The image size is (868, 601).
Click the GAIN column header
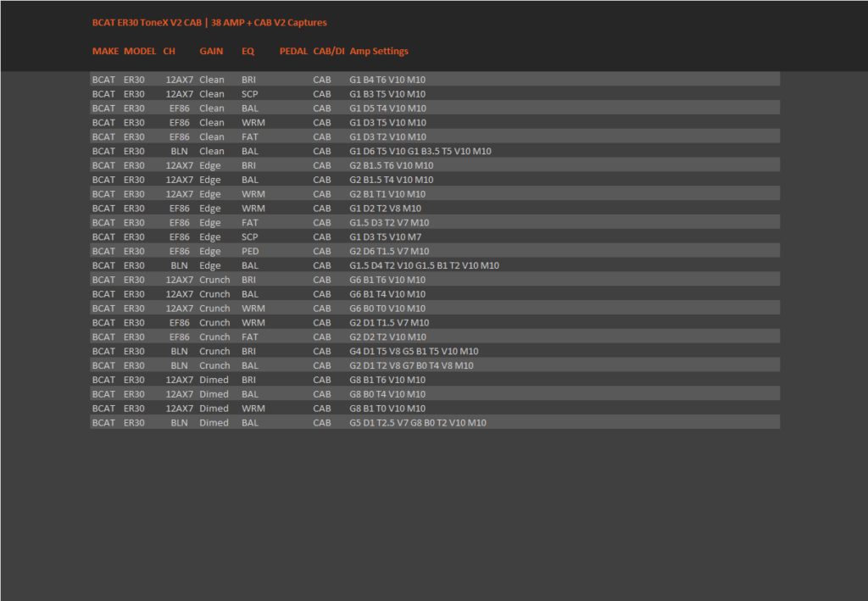pyautogui.click(x=211, y=51)
